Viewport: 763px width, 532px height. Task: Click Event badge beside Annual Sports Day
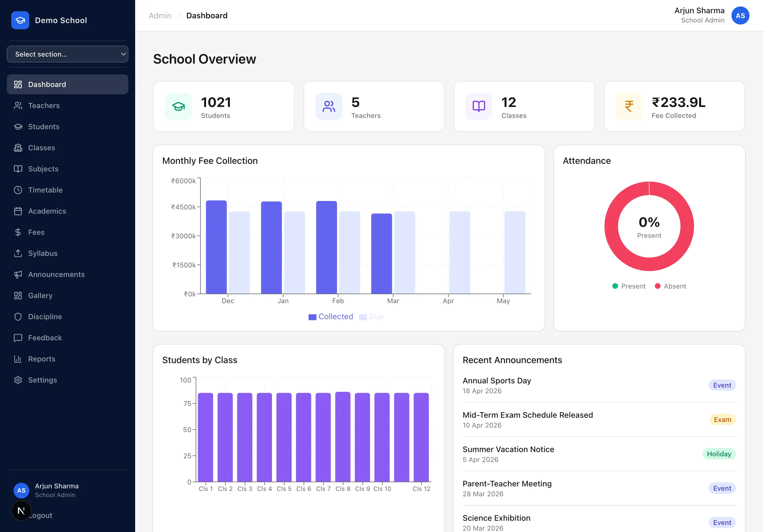point(722,385)
